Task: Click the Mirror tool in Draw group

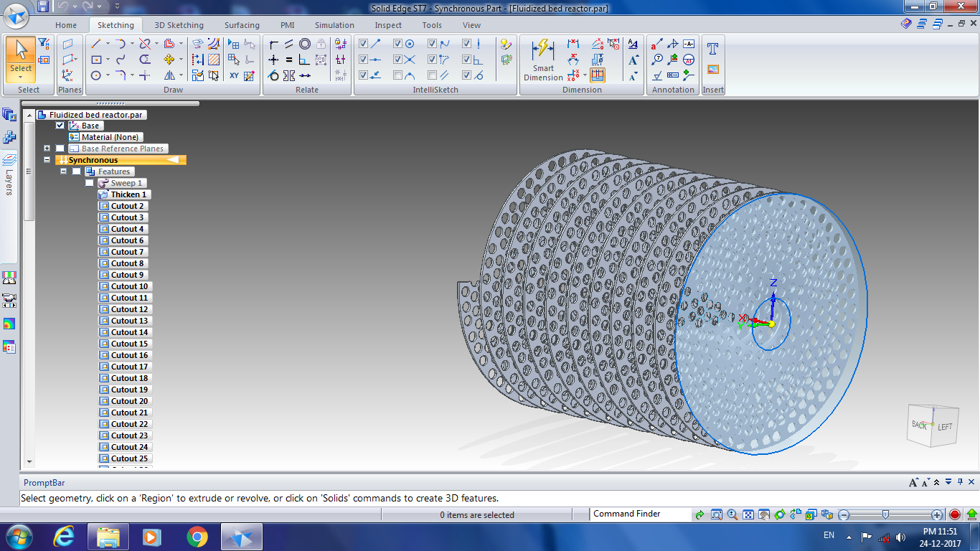Action: point(169,75)
